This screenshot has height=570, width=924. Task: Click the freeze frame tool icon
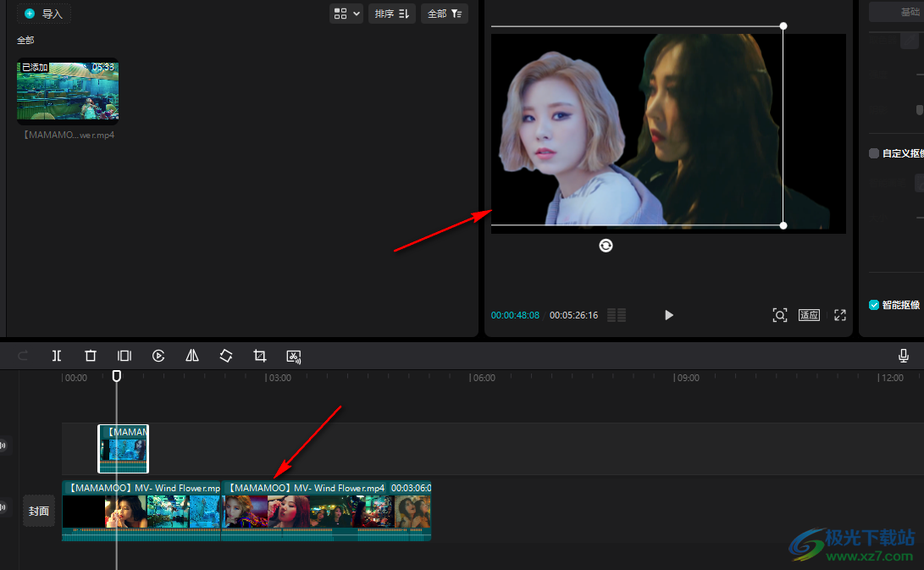click(124, 356)
